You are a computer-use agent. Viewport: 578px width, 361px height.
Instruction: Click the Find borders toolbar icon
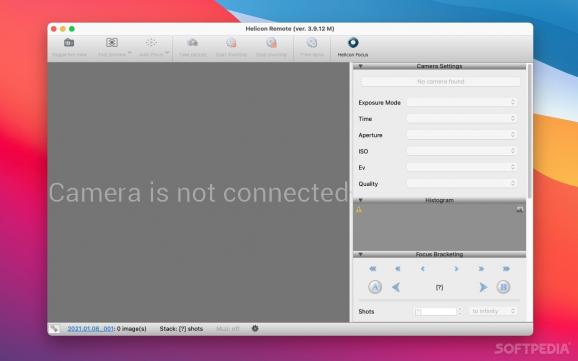coord(112,43)
